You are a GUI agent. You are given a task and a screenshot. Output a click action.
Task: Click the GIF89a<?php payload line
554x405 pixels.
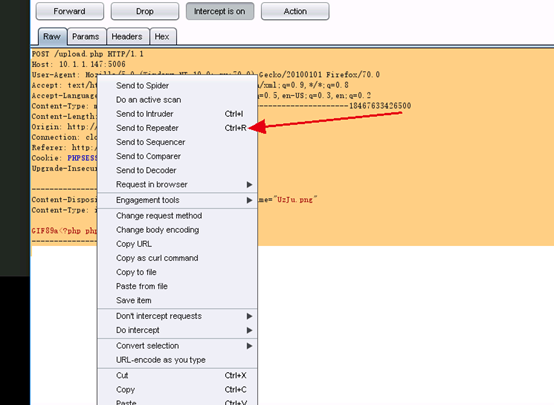64,231
